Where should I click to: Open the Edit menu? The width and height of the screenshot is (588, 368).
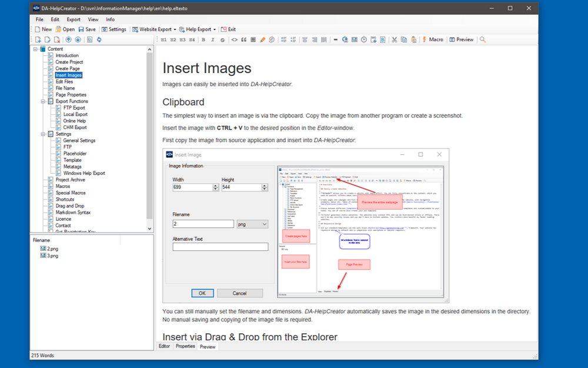(x=55, y=19)
